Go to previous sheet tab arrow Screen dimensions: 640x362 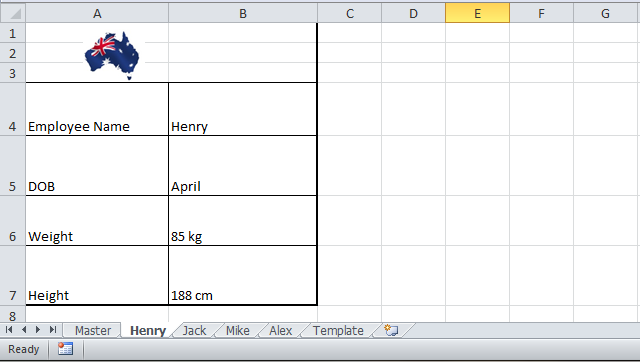[24, 330]
